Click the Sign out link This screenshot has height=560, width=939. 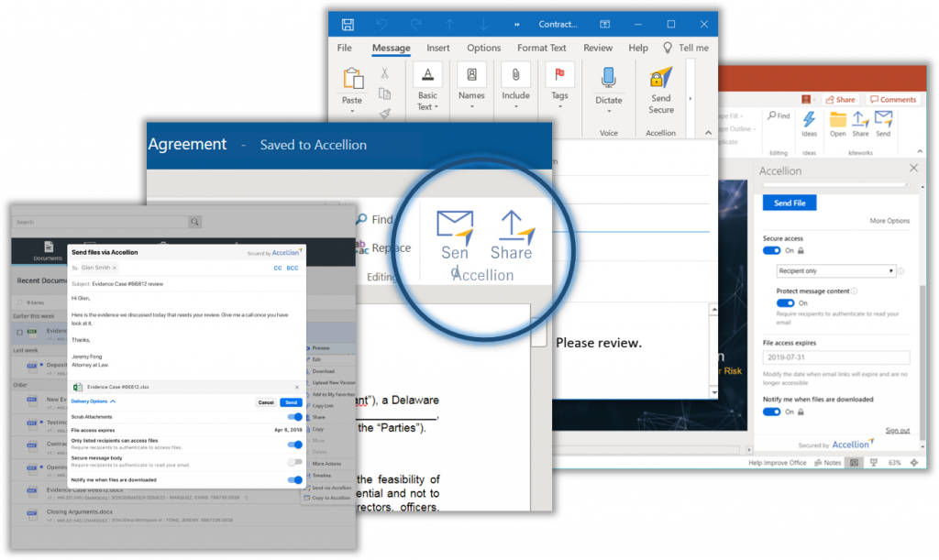tap(897, 431)
